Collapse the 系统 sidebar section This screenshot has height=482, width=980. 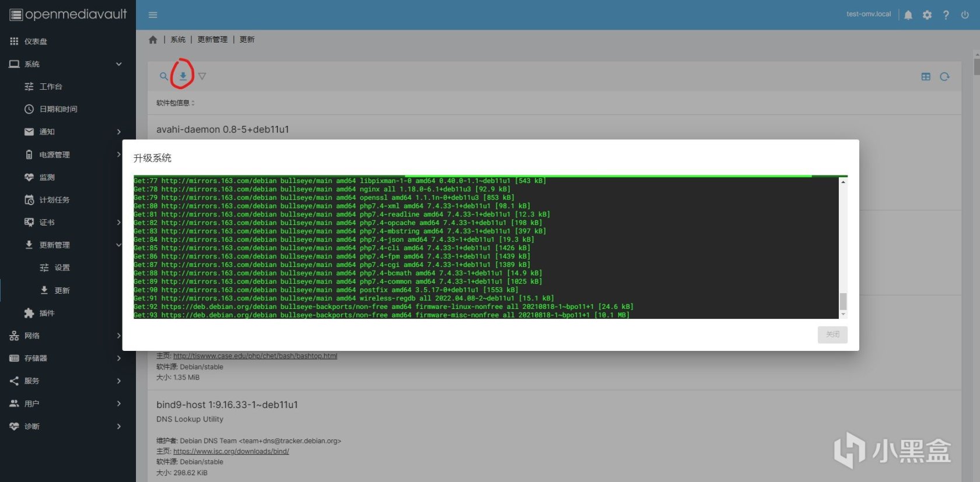[68, 64]
